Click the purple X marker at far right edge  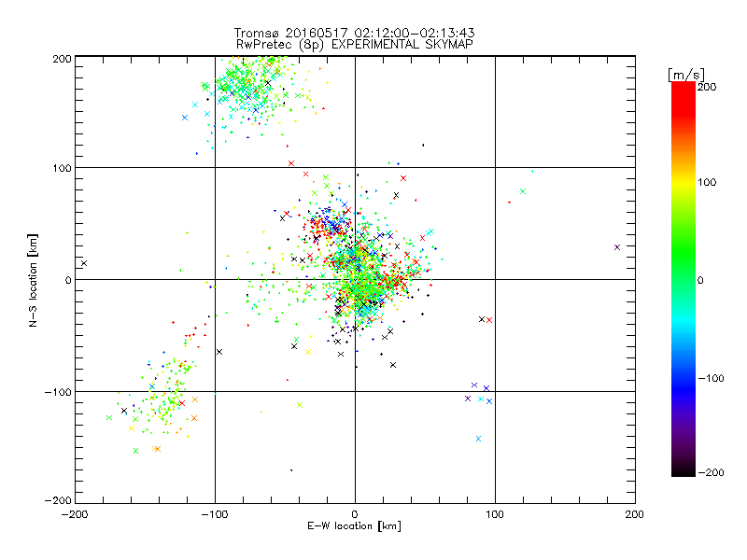pyautogui.click(x=617, y=247)
